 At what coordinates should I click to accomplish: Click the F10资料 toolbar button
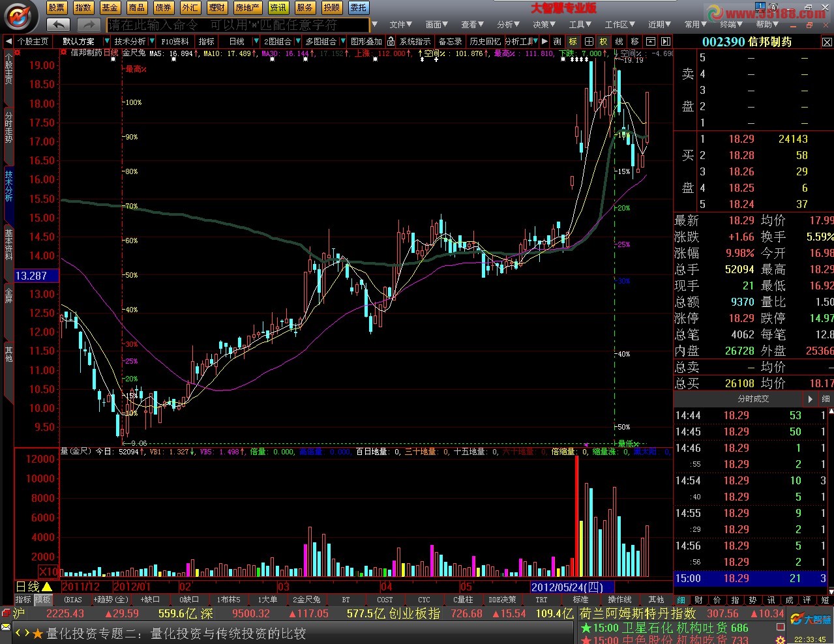pyautogui.click(x=175, y=41)
